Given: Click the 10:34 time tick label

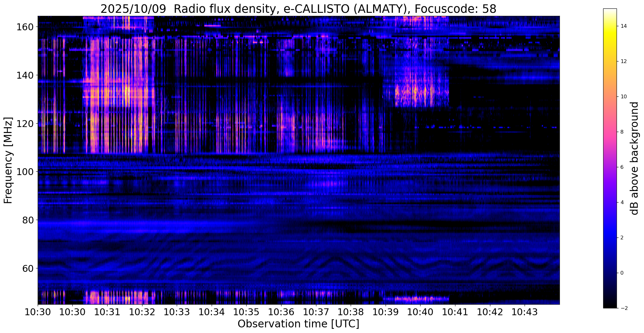Looking at the screenshot, I should 212,312.
